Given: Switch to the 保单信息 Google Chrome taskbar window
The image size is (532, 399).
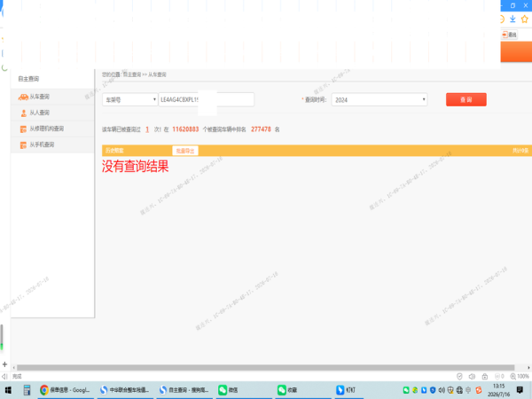Looking at the screenshot, I should coord(65,390).
